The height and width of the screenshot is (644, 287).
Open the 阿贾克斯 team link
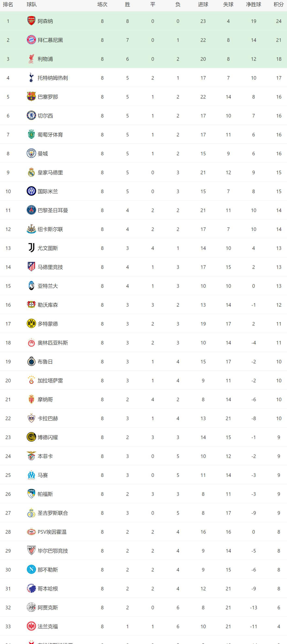[48, 607]
